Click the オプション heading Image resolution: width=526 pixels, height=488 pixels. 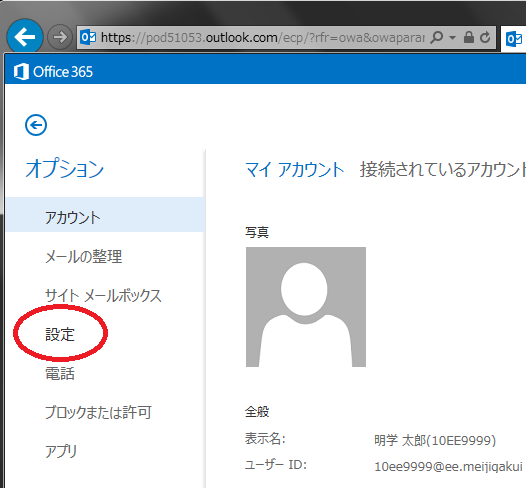click(64, 168)
